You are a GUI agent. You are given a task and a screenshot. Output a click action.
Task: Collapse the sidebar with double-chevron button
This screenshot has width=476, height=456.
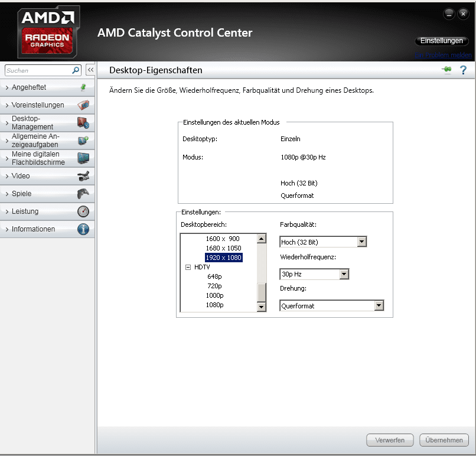(x=90, y=70)
